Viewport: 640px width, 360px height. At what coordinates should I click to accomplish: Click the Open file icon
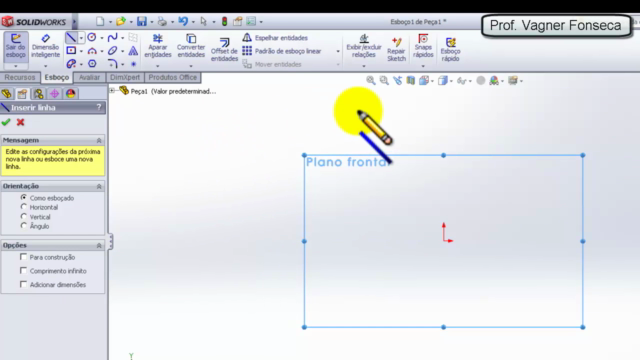(x=120, y=21)
